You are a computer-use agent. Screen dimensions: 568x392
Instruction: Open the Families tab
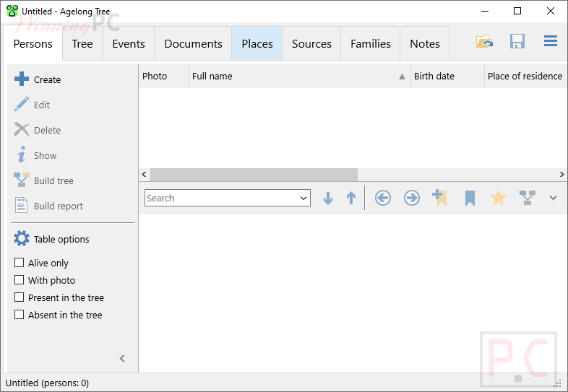tap(371, 44)
